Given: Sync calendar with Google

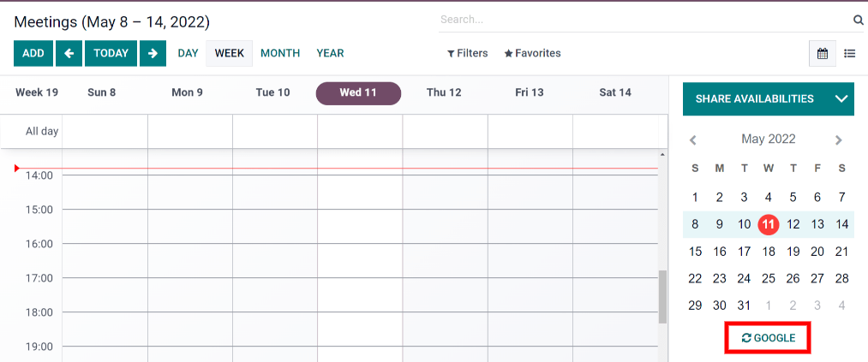Looking at the screenshot, I should 769,338.
